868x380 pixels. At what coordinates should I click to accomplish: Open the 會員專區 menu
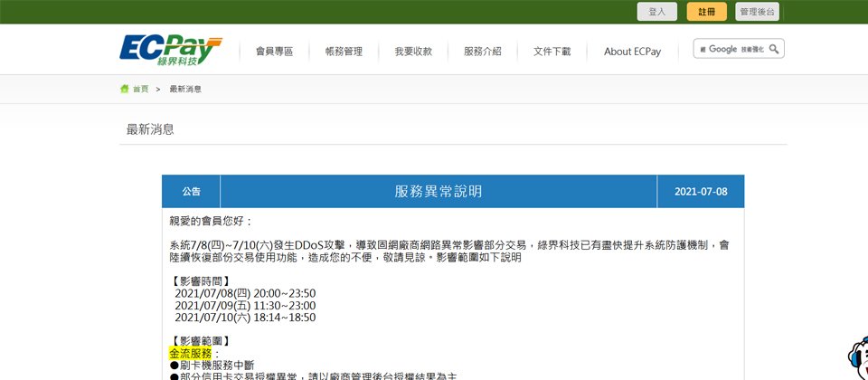point(274,52)
